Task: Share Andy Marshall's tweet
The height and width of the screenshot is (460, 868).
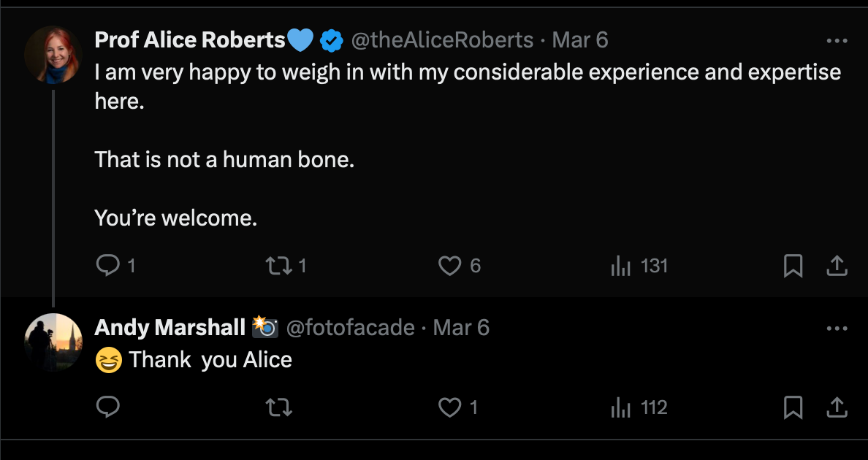Action: [x=836, y=407]
